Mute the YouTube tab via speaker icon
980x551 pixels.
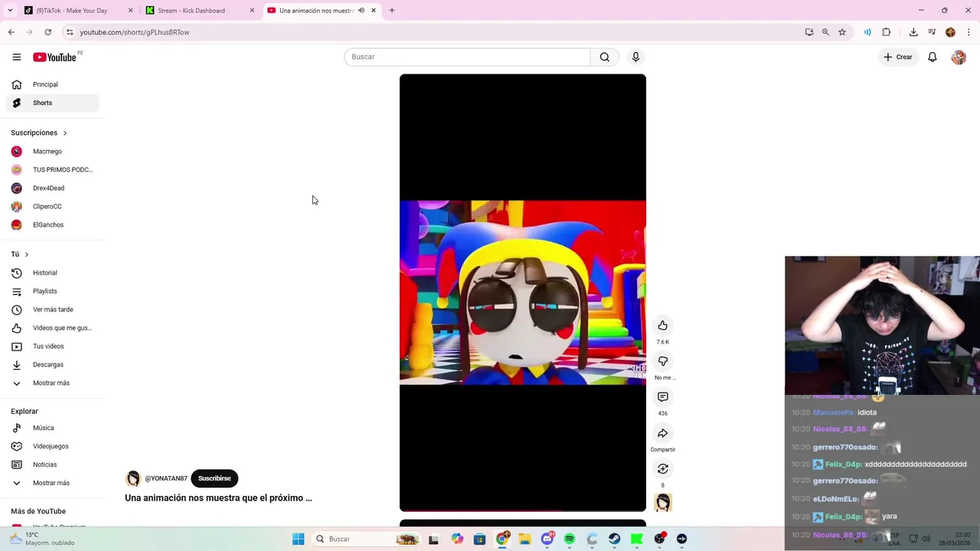click(361, 11)
